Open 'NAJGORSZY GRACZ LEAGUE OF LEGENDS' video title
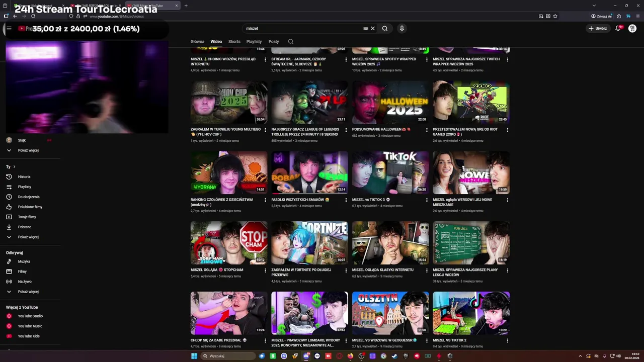The height and width of the screenshot is (362, 644). (305, 132)
